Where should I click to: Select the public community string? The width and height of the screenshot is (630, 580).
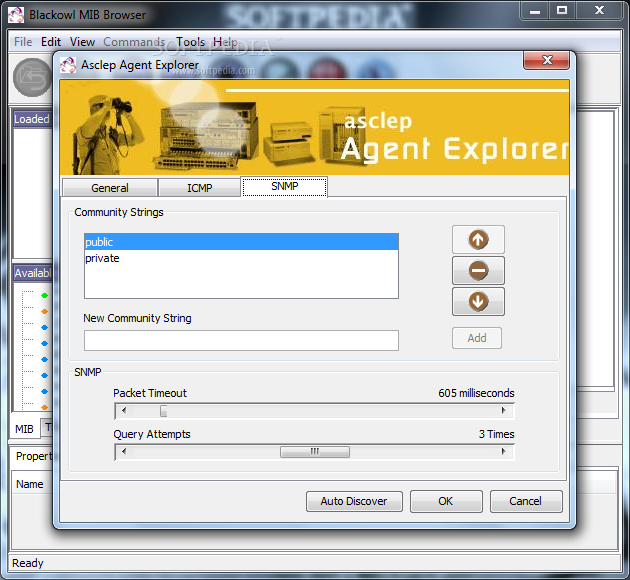pos(241,242)
